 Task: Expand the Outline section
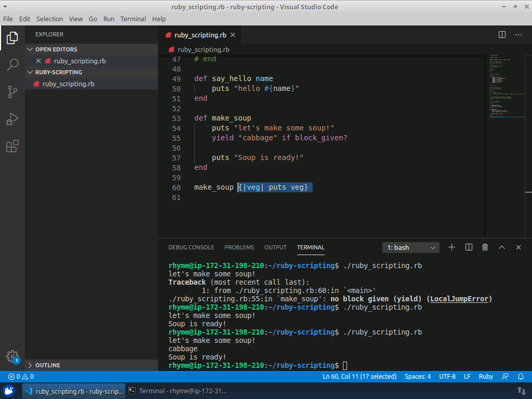pyautogui.click(x=48, y=365)
